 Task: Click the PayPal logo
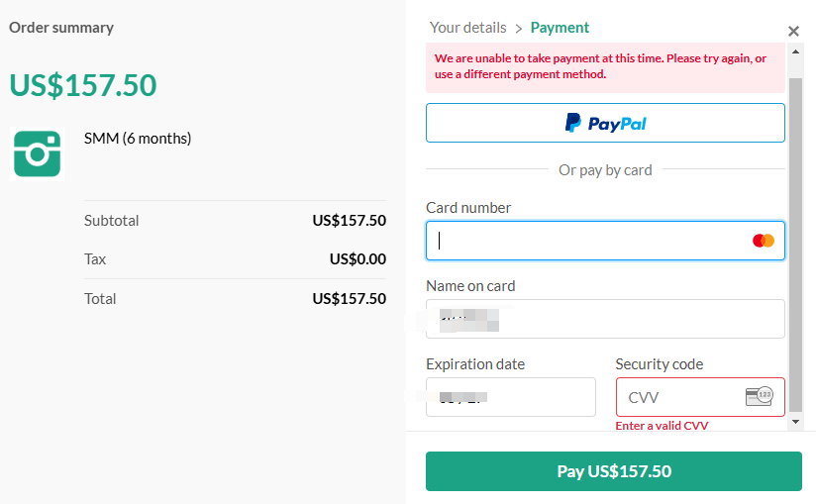pyautogui.click(x=605, y=123)
